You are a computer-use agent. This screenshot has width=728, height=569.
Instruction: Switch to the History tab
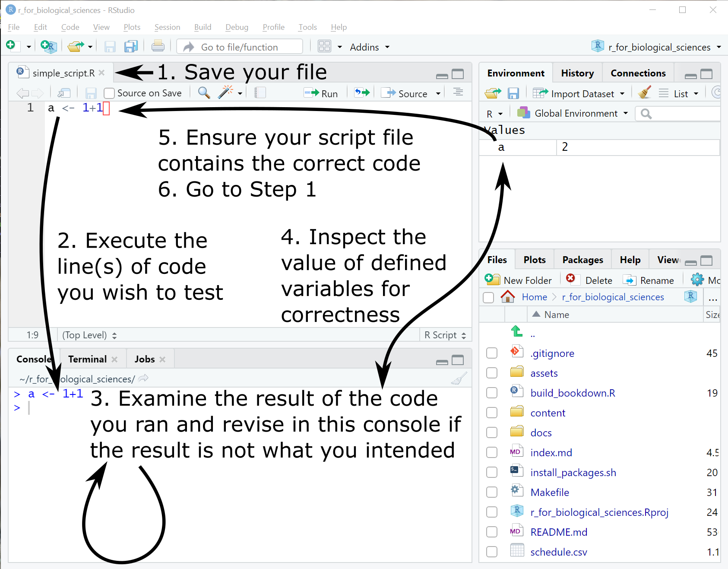click(x=577, y=73)
